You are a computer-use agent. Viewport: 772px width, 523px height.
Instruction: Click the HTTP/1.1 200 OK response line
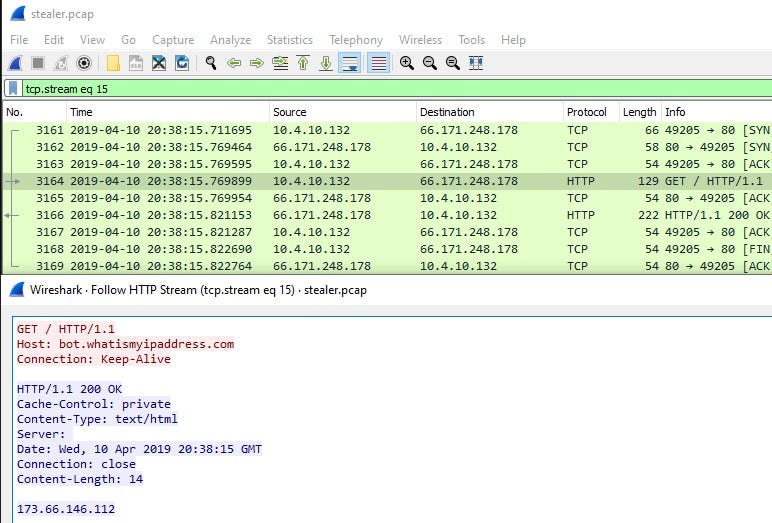pyautogui.click(x=69, y=389)
